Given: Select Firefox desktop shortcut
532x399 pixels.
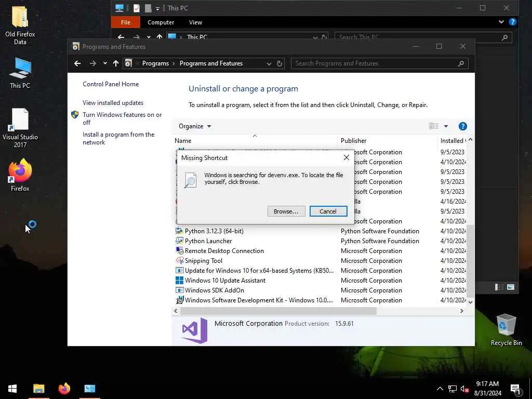Looking at the screenshot, I should coord(20,175).
